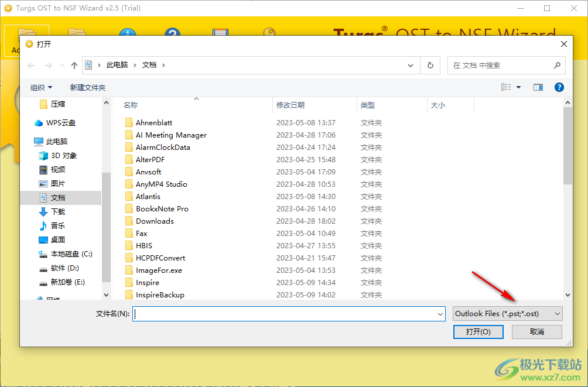Image resolution: width=588 pixels, height=387 pixels.
Task: Change the view layout icon
Action: tap(506, 87)
